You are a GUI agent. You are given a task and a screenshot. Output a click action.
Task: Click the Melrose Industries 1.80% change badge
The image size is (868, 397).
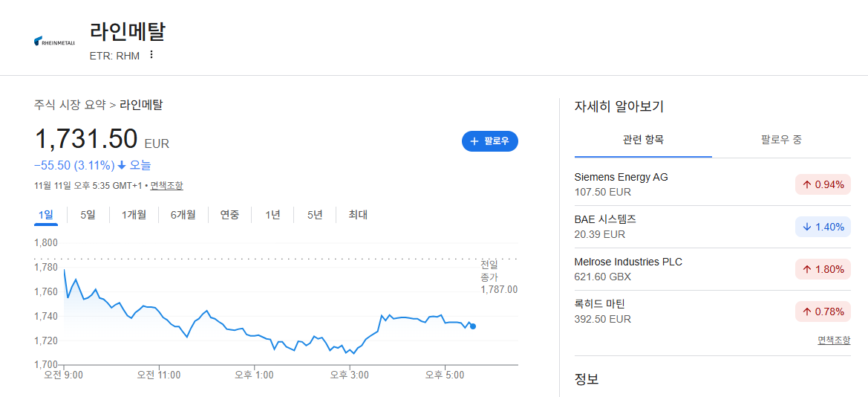point(823,269)
